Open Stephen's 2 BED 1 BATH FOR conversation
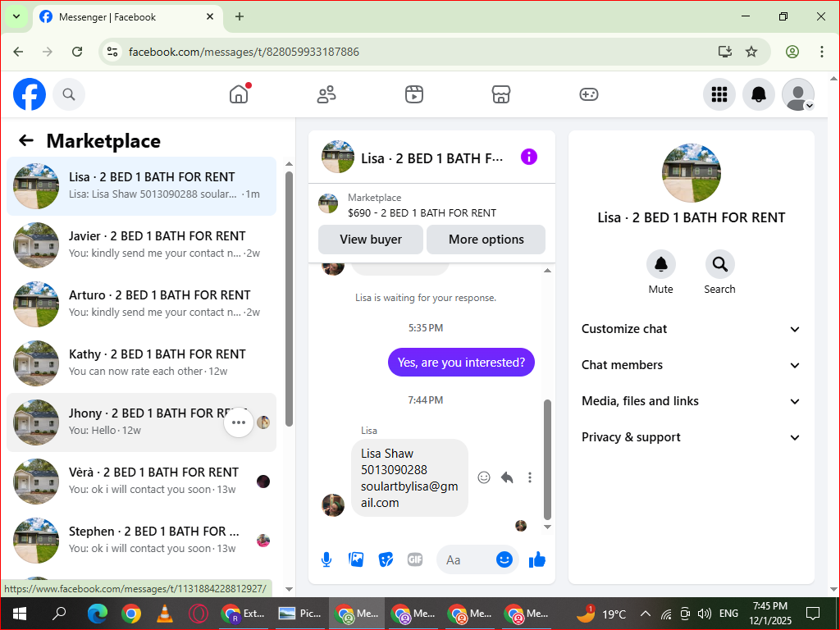840x630 pixels. 141,541
